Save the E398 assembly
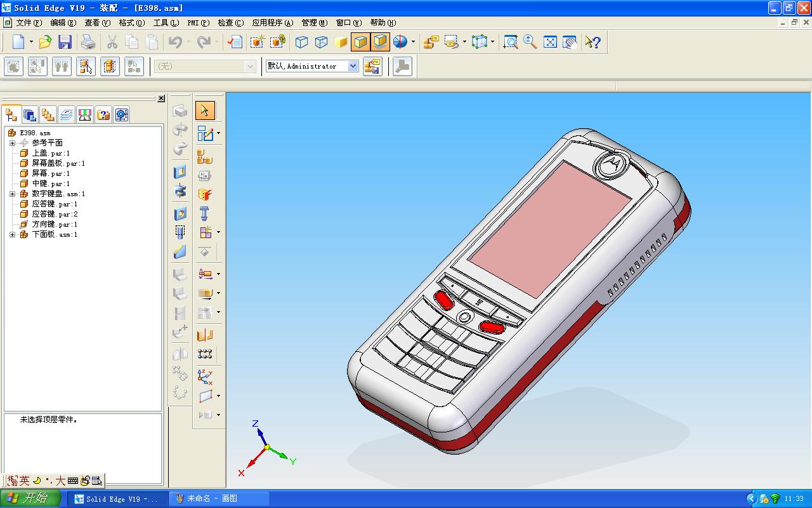 (65, 42)
